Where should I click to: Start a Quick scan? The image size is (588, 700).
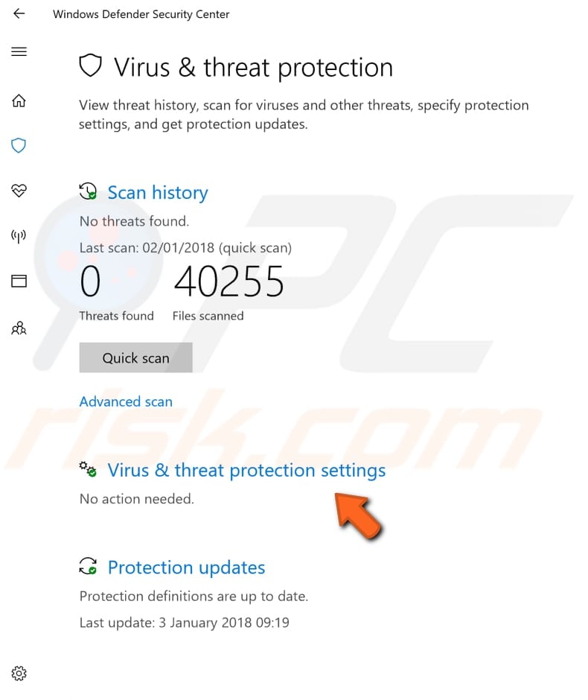(135, 357)
